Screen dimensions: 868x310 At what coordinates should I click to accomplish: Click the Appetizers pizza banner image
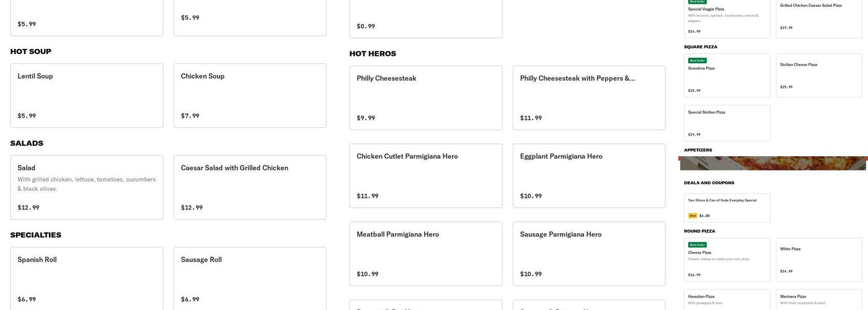[773, 163]
